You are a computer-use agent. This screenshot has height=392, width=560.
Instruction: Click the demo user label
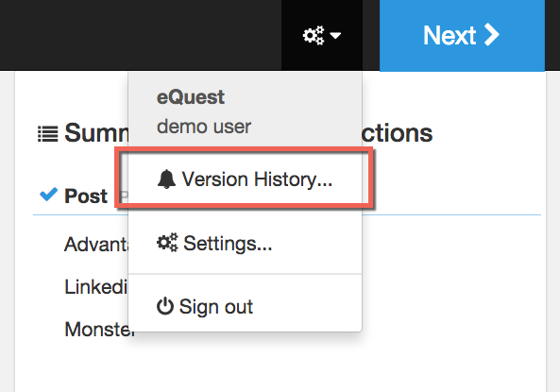[204, 127]
